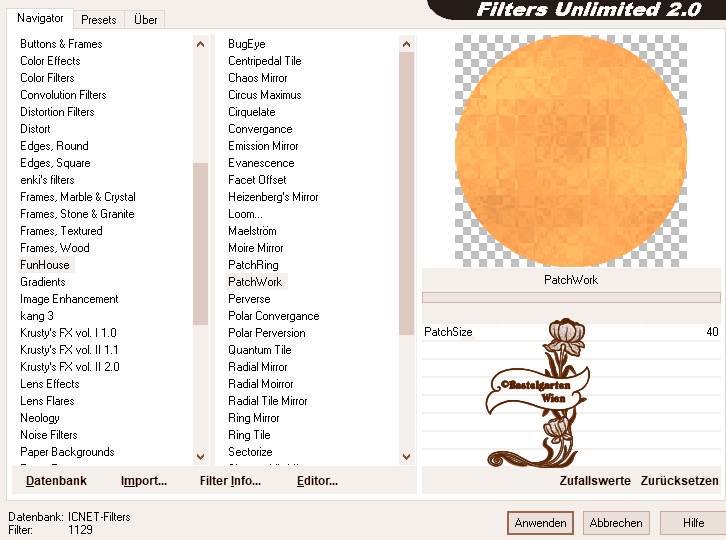The width and height of the screenshot is (726, 540).
Task: Choose the Quantum Tile filter
Action: click(x=259, y=350)
